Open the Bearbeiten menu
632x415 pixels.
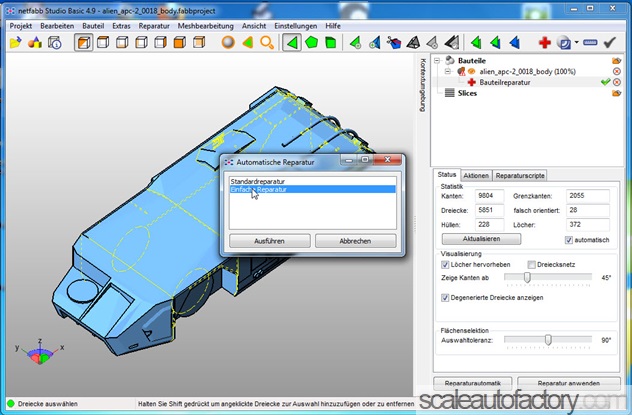[x=57, y=26]
